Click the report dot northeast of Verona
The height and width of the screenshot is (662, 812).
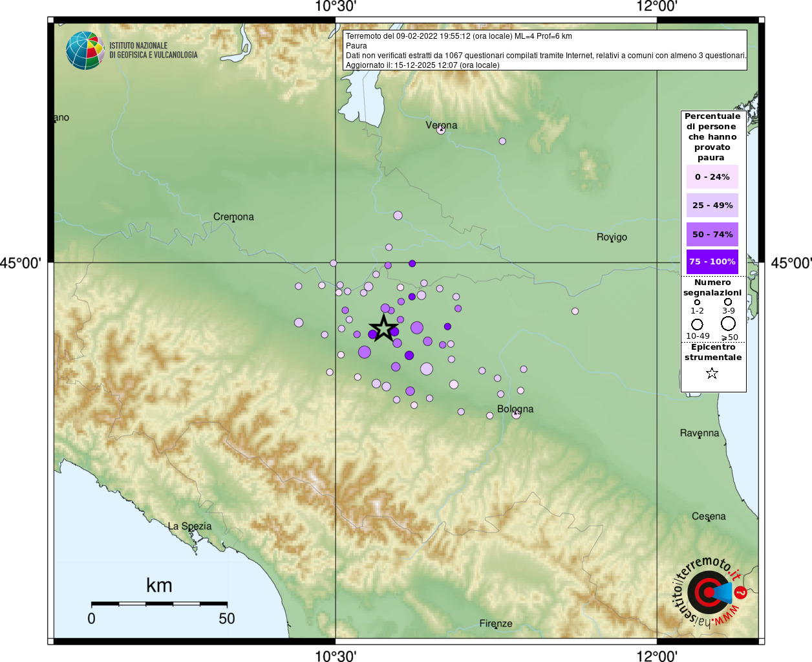[x=502, y=141]
